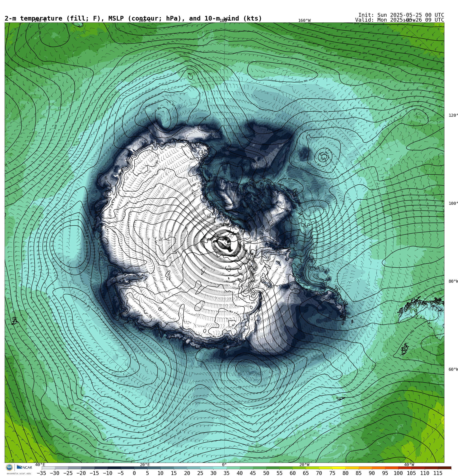This screenshot has height=476, width=458.
Task: Click the '-20' colorbar label
Action: [x=81, y=473]
